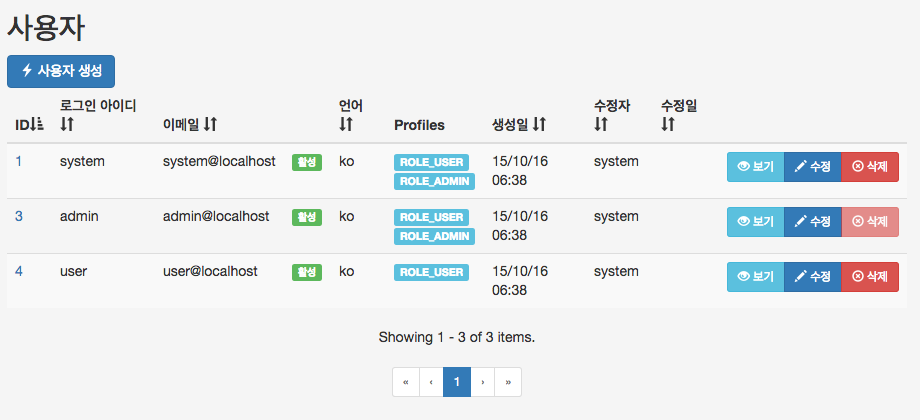Sort by 이메일 column arrows
The height and width of the screenshot is (420, 920).
[211, 124]
